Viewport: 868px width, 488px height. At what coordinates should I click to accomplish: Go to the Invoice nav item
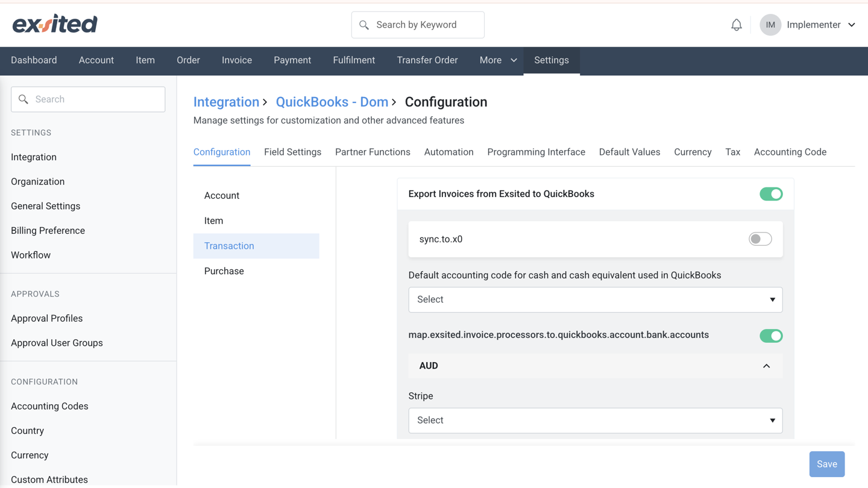tap(237, 60)
